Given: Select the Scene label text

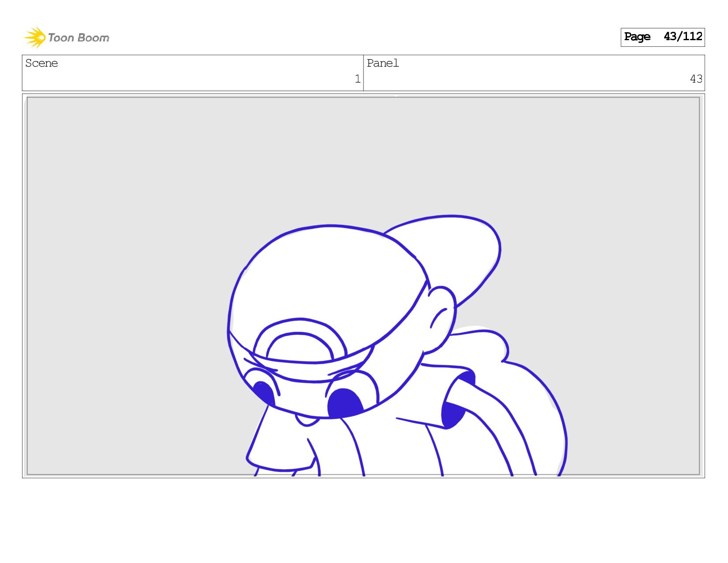Looking at the screenshot, I should 41,63.
